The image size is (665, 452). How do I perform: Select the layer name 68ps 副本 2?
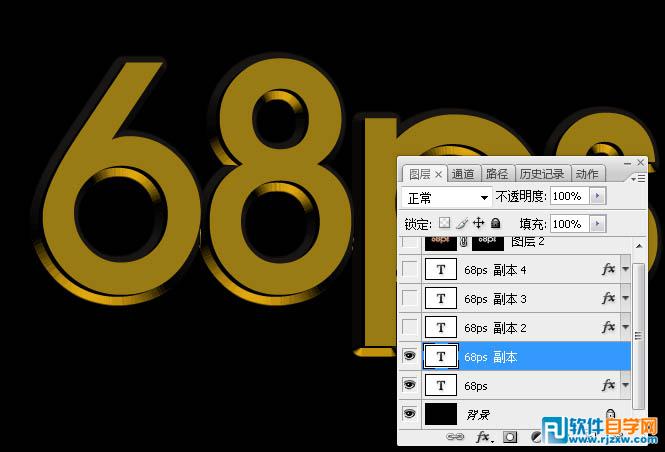coord(495,328)
